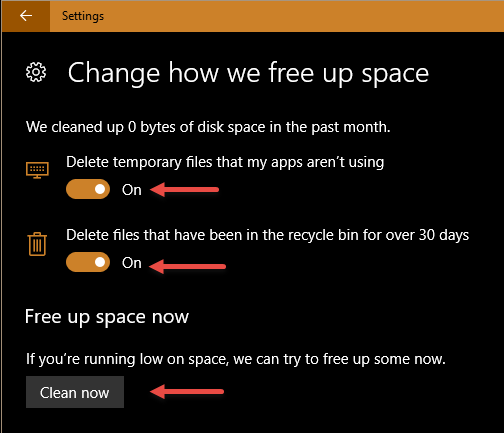The image size is (504, 433).
Task: Click the On label beside temporary files toggle
Action: click(x=132, y=190)
